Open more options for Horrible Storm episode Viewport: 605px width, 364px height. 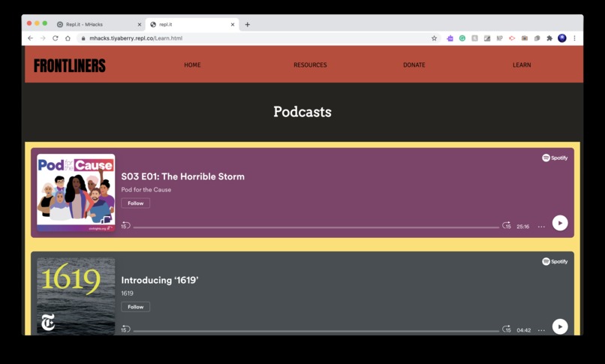541,227
